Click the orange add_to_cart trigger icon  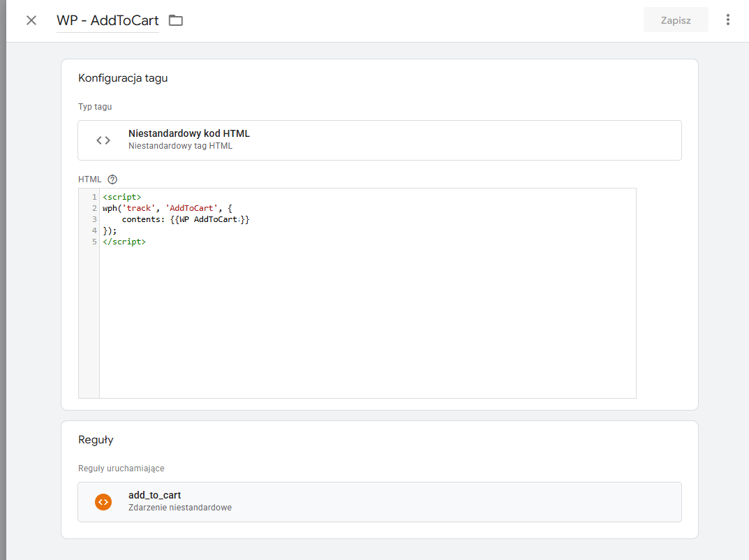click(x=103, y=502)
